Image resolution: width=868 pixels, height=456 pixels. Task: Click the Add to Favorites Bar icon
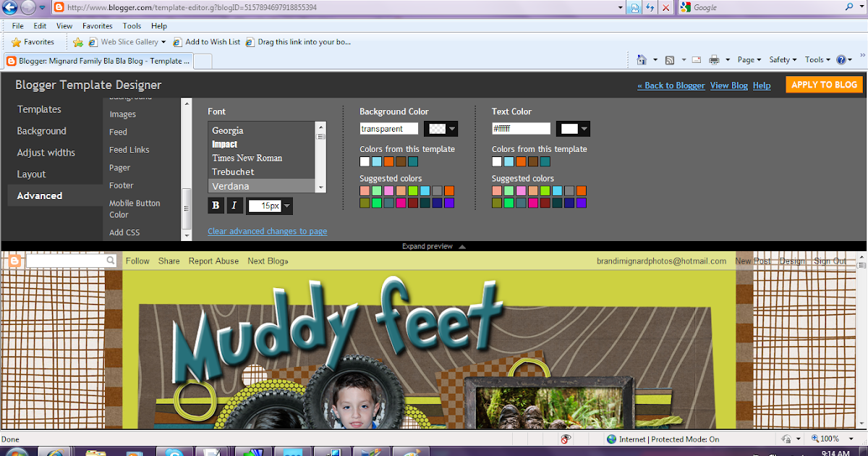[x=78, y=42]
